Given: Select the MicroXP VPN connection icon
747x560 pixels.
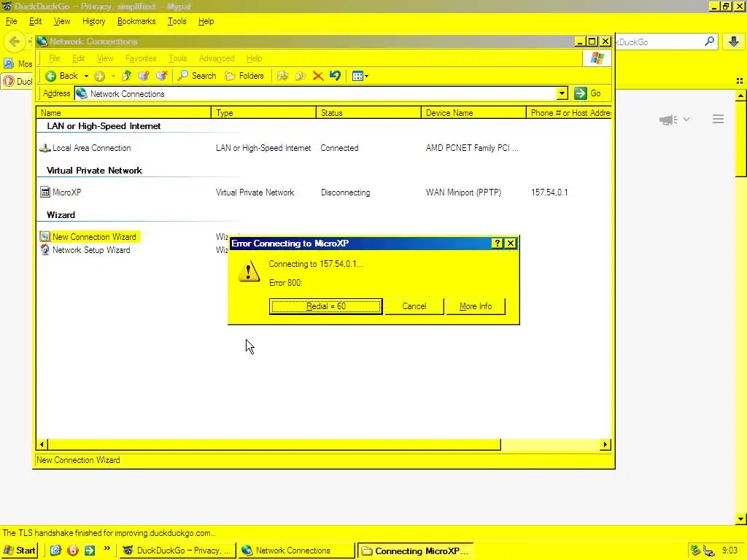Looking at the screenshot, I should 45,192.
